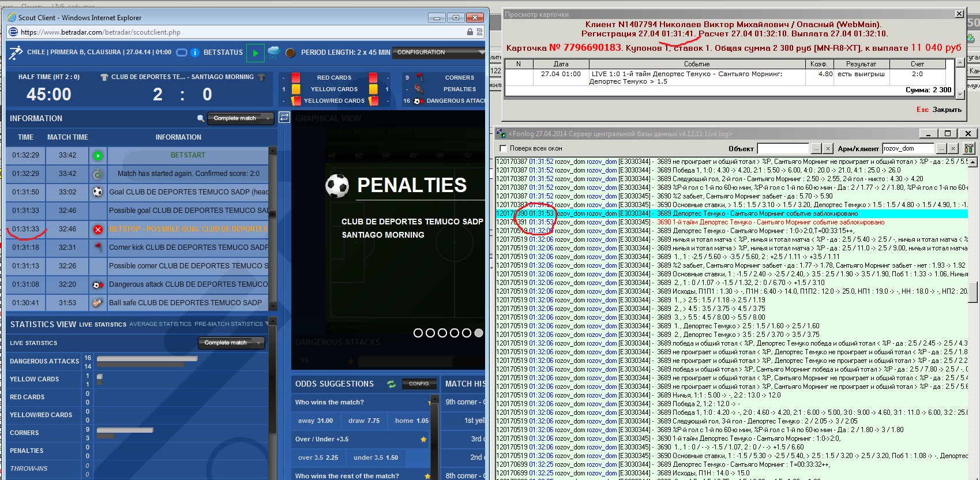Click the running player soccer icon
The image size is (980, 480).
click(16, 52)
